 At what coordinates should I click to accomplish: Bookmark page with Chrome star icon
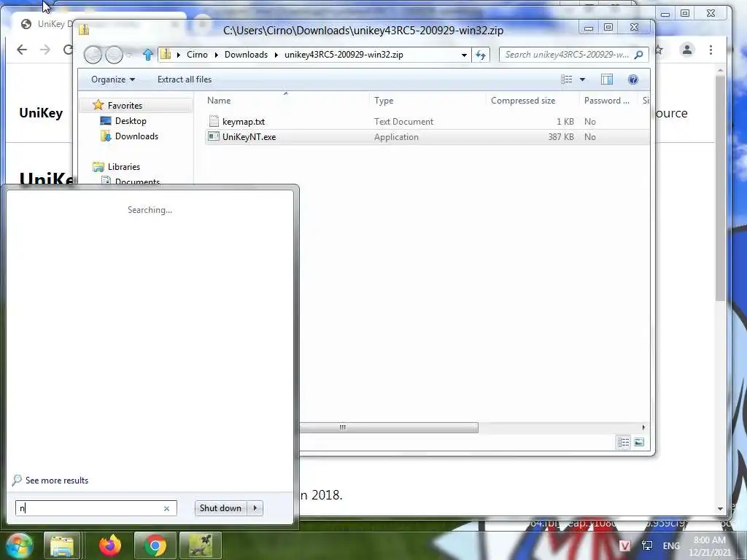click(659, 50)
